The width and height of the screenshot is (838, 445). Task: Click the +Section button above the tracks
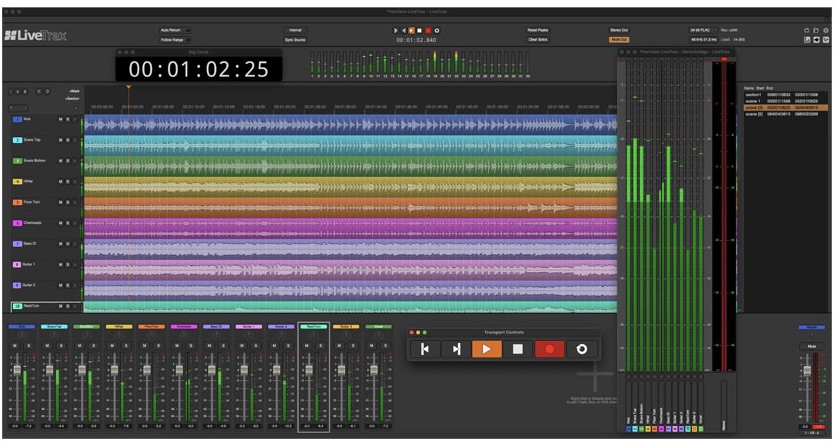72,98
